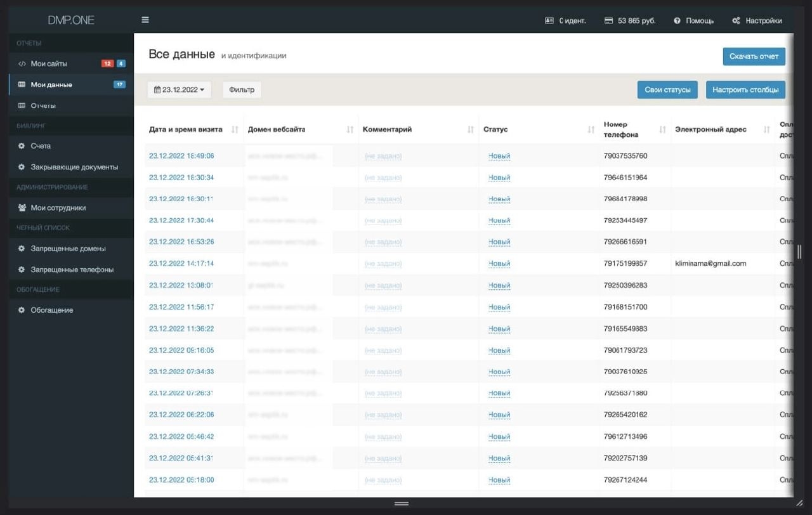Open Настройки via the gears icon
Image resolution: width=812 pixels, height=515 pixels.
736,21
